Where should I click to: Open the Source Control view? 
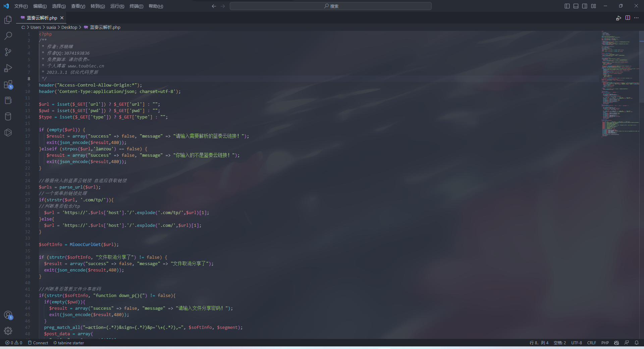8,52
